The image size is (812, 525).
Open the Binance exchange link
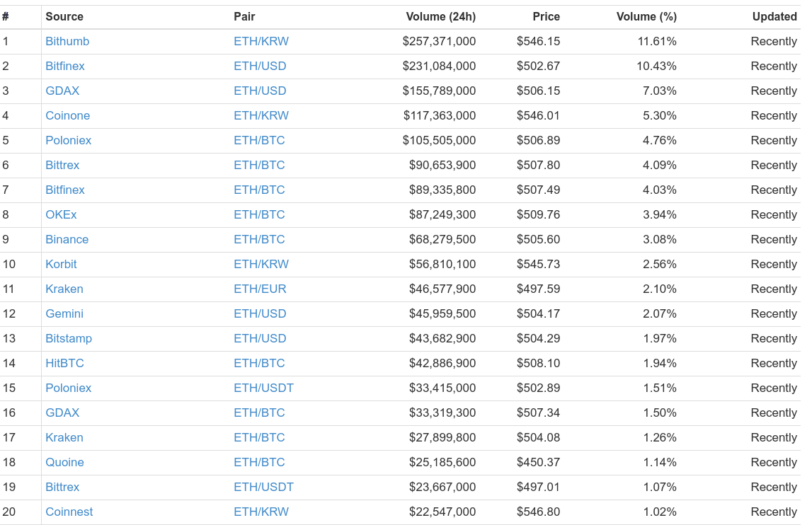[67, 240]
